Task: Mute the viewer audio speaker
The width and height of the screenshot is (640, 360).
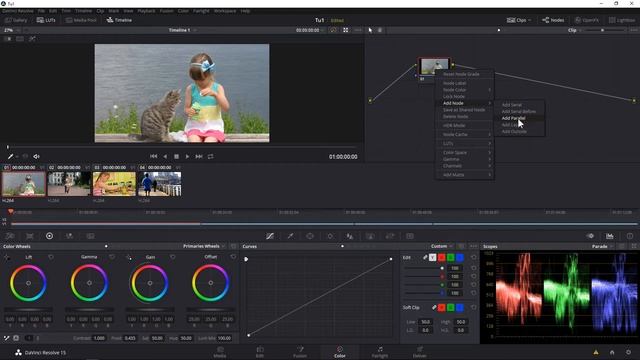Action: coord(36,156)
